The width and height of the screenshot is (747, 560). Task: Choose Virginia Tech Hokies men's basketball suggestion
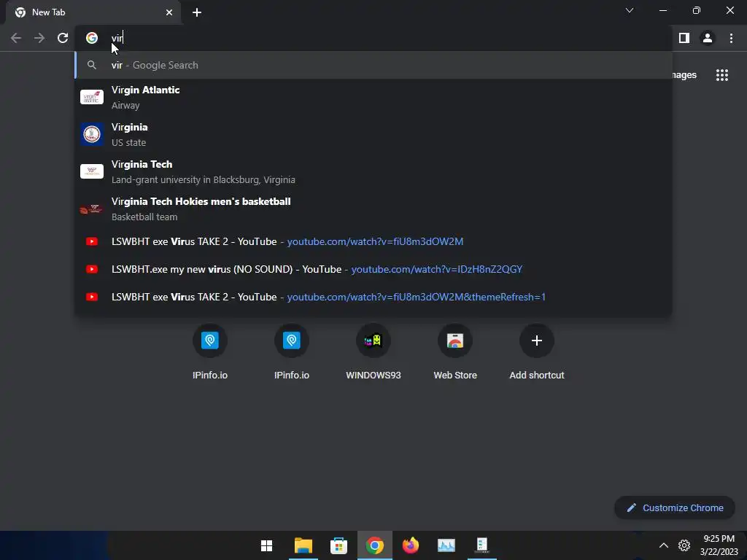point(374,209)
